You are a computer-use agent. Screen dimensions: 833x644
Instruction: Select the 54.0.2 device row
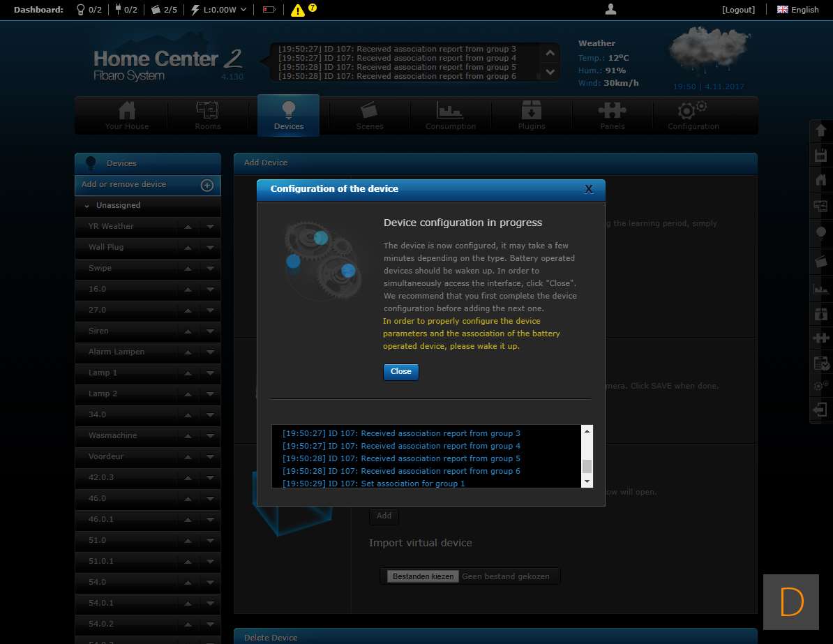pyautogui.click(x=148, y=624)
